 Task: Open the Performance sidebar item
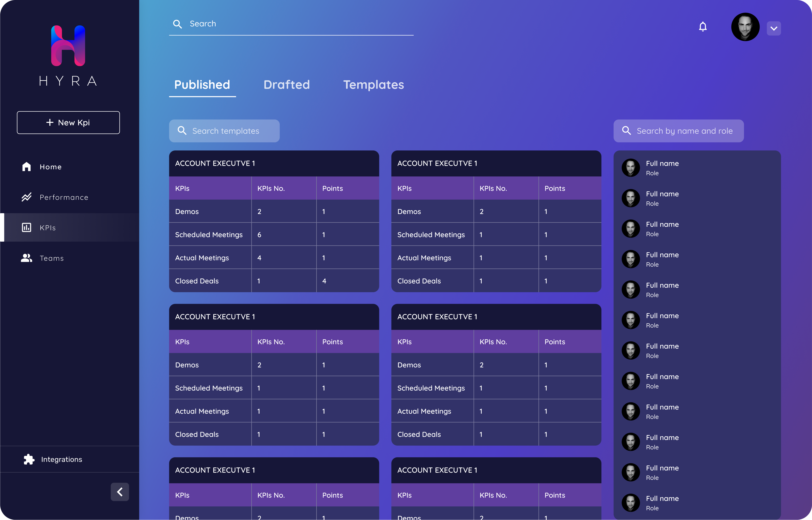(70, 197)
